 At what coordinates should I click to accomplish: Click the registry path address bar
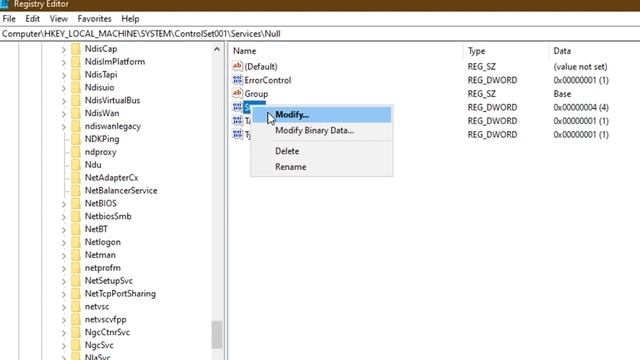click(x=320, y=34)
